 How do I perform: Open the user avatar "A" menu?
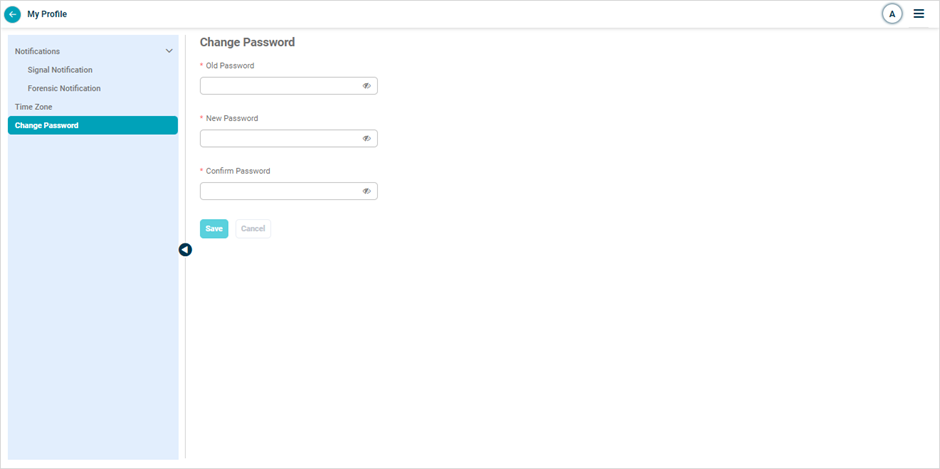tap(892, 14)
